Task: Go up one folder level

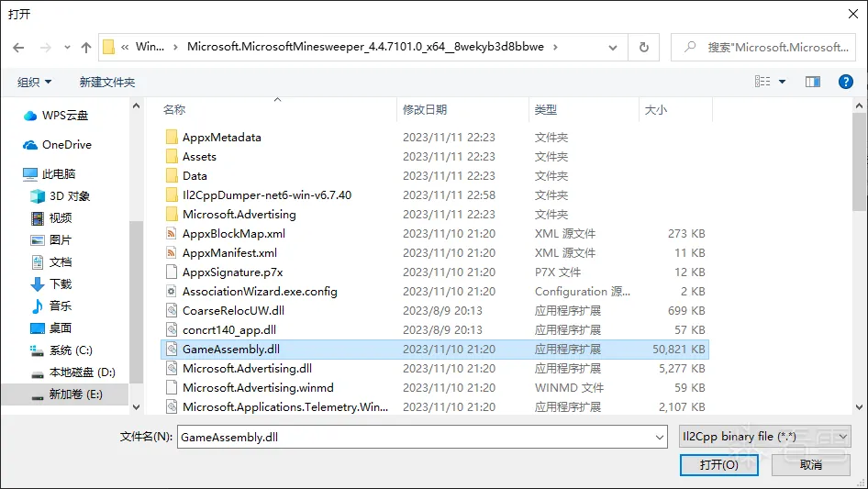Action: point(86,48)
